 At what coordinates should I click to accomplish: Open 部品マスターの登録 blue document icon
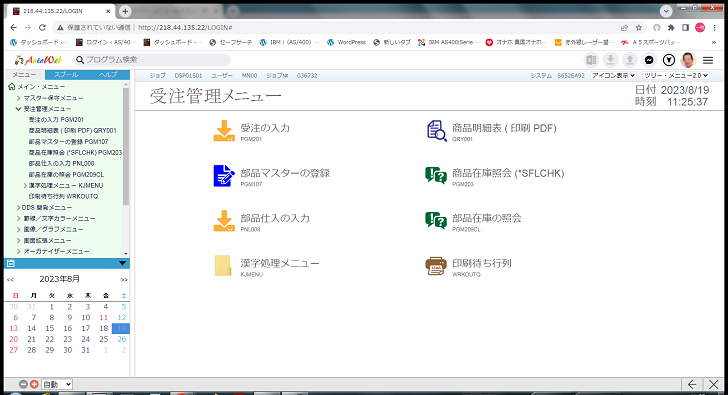coord(224,176)
